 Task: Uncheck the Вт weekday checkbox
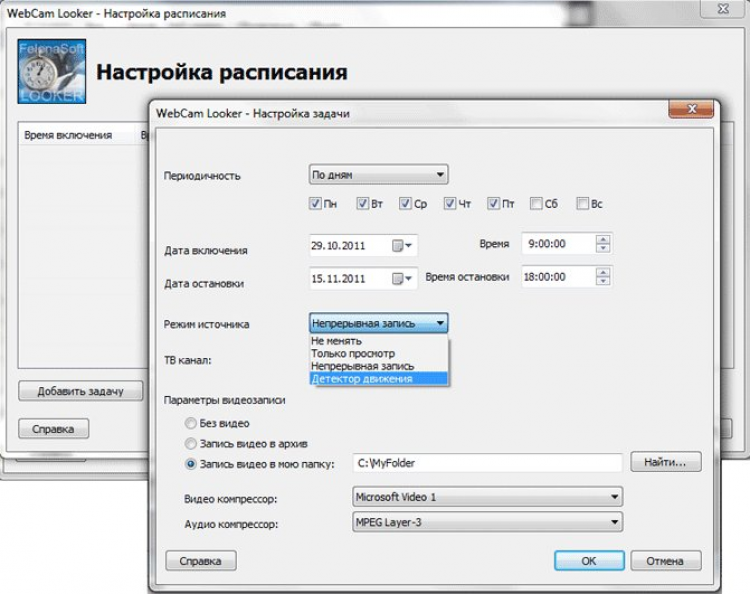pos(362,204)
